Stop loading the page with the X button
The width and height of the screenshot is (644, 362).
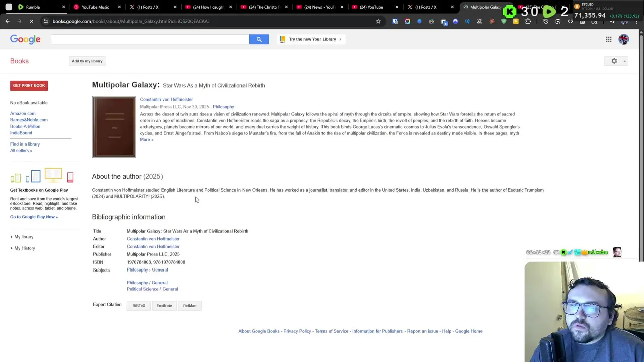click(x=32, y=21)
